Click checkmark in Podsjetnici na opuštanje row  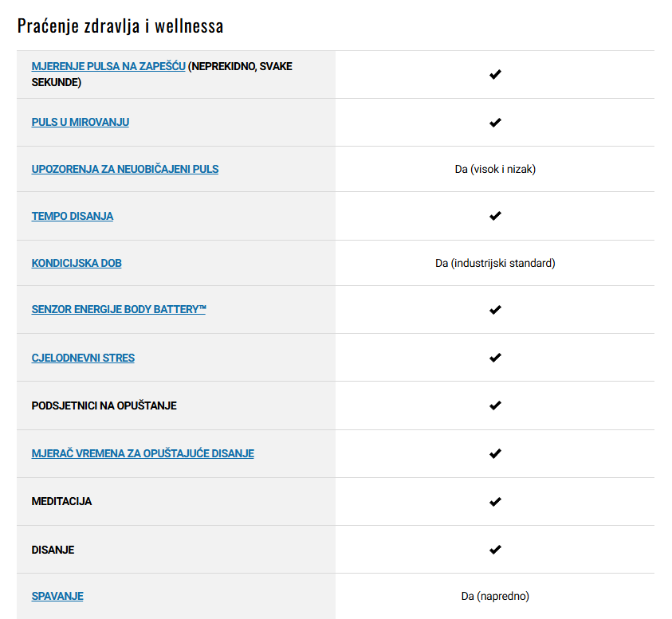point(495,405)
